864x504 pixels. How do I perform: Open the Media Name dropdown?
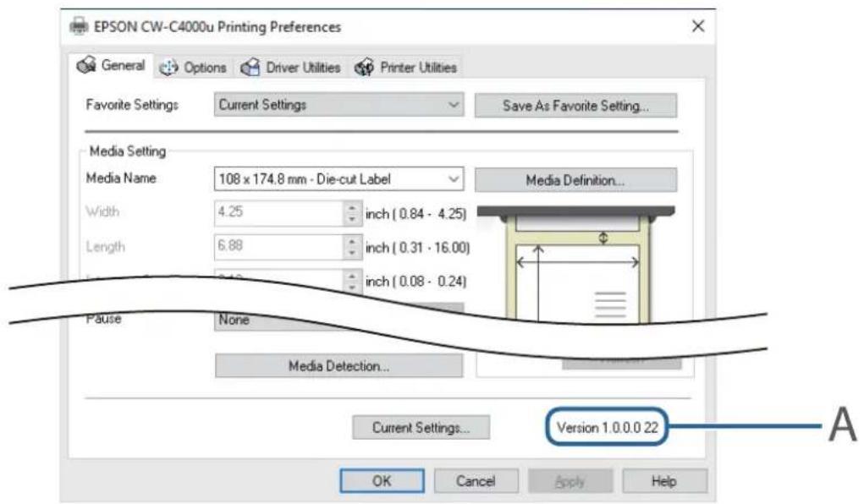click(x=338, y=179)
